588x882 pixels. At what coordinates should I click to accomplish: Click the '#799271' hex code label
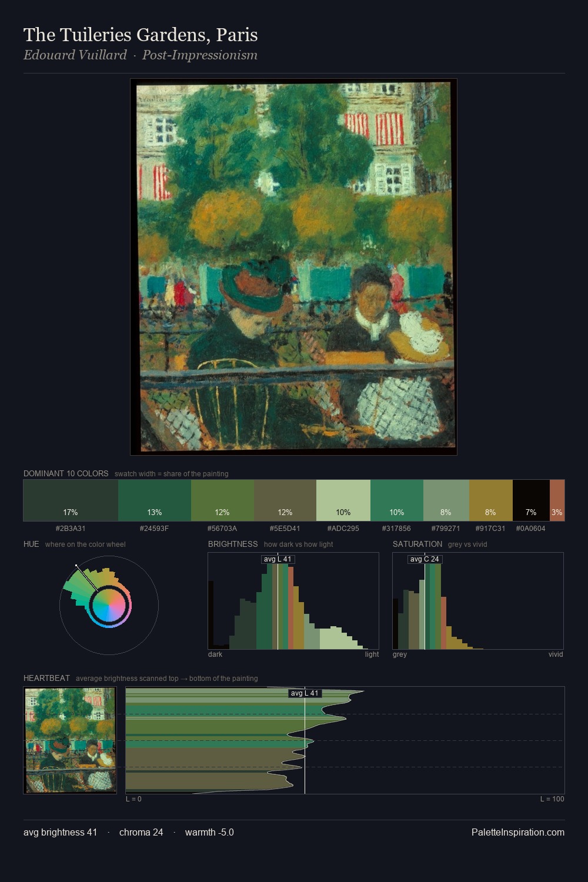pyautogui.click(x=446, y=529)
